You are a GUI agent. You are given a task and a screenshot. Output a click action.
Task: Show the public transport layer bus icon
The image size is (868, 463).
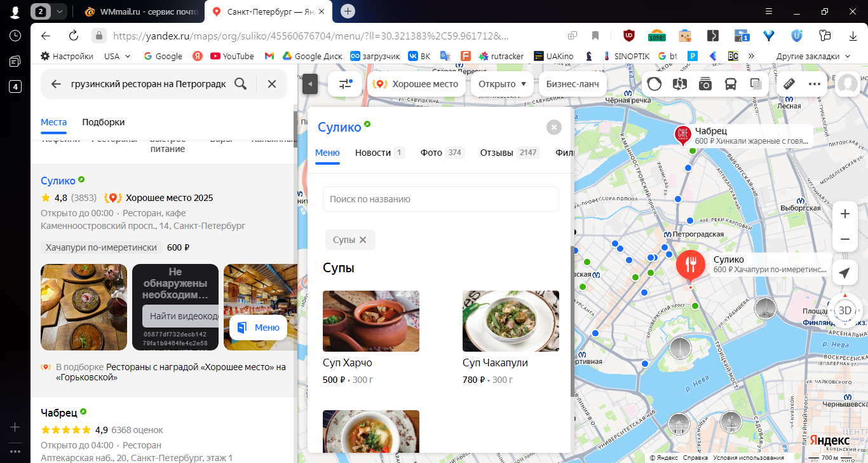[731, 84]
